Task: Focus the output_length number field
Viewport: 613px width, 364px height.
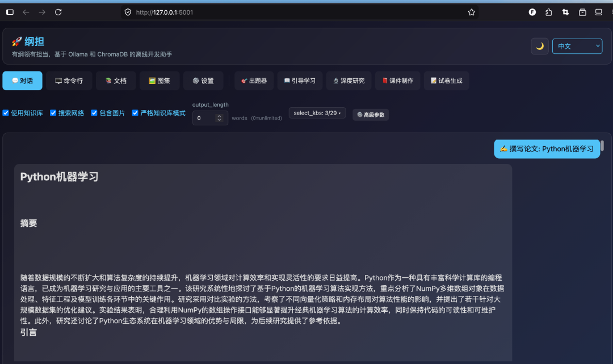Action: (x=210, y=118)
